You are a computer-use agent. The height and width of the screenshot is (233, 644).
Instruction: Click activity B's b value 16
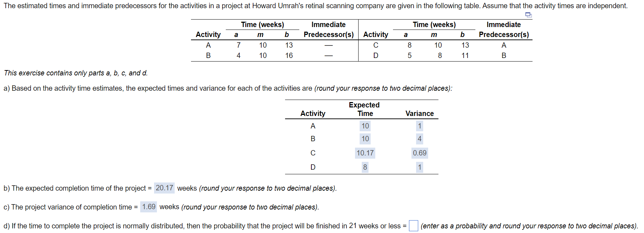(x=289, y=55)
